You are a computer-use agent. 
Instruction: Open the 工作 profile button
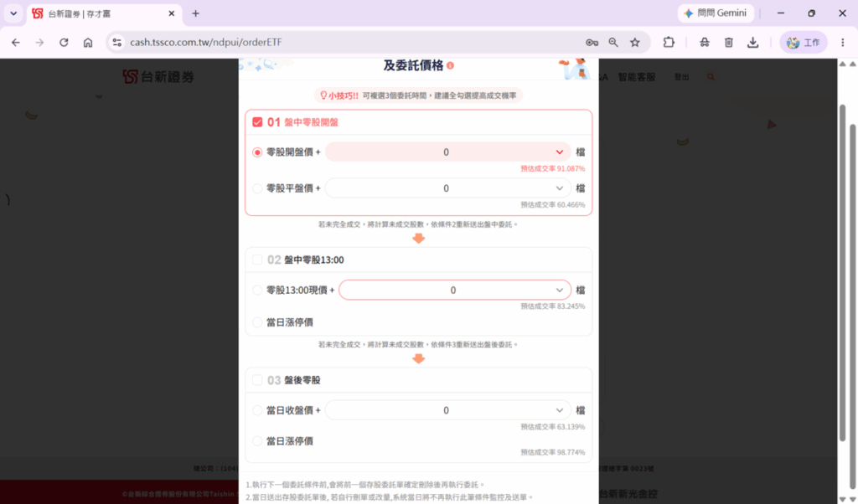click(x=803, y=42)
